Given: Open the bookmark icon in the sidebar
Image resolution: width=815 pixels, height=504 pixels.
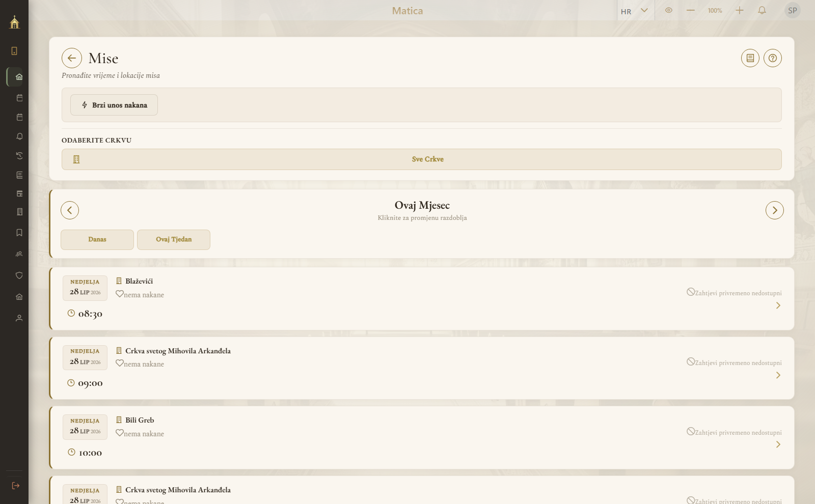Looking at the screenshot, I should (19, 233).
